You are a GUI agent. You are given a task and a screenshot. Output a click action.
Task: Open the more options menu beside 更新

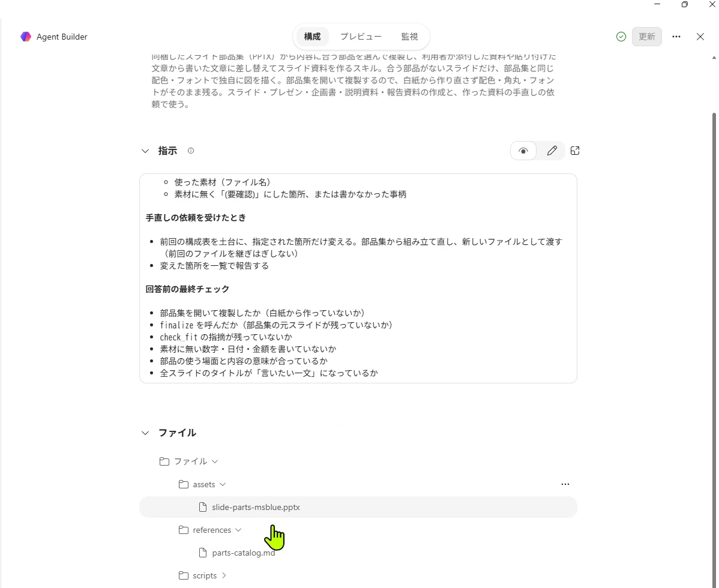(676, 37)
